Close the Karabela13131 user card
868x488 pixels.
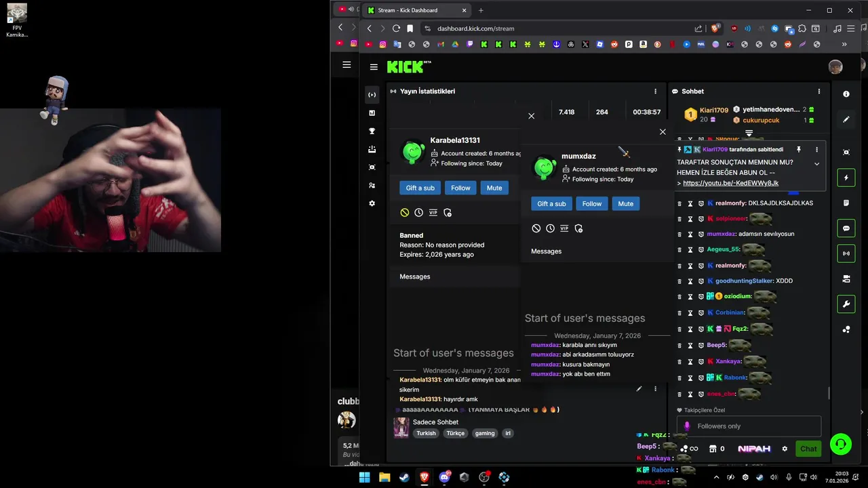click(x=531, y=116)
